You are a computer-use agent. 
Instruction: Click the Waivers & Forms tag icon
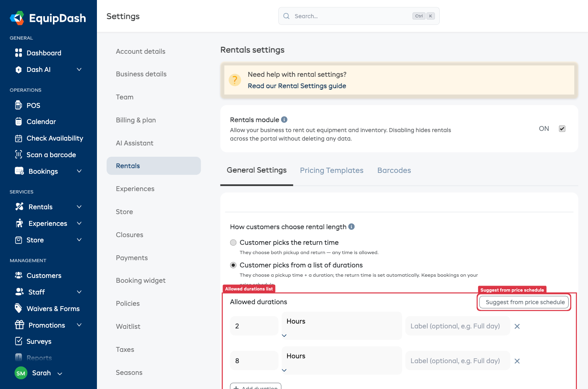[19, 308]
